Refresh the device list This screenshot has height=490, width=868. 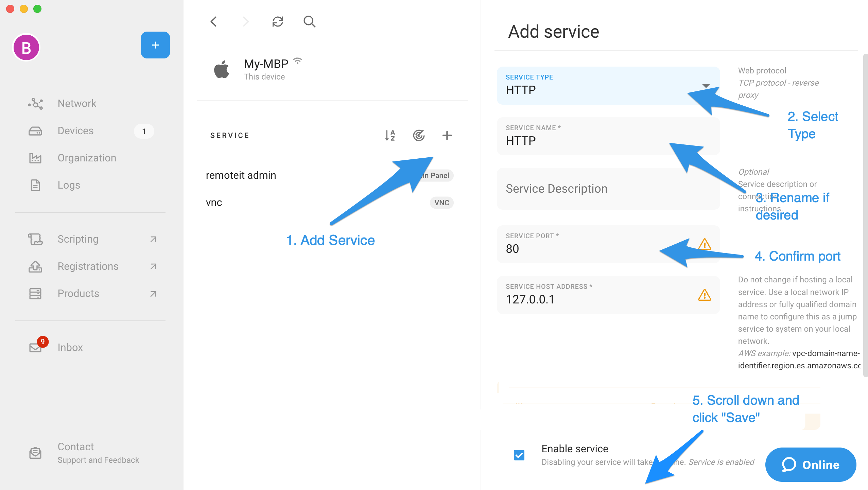pos(278,22)
